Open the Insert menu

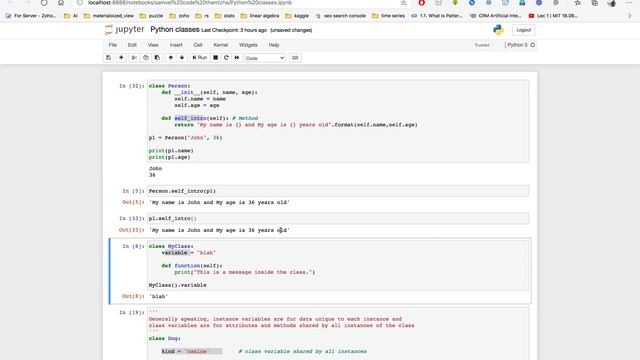click(x=176, y=45)
